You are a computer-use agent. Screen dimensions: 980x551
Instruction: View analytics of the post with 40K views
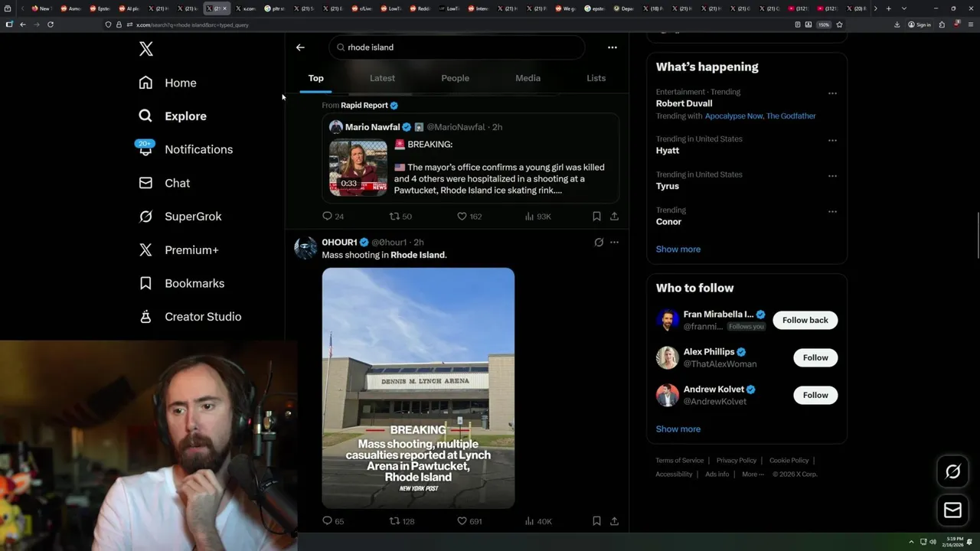pos(538,521)
